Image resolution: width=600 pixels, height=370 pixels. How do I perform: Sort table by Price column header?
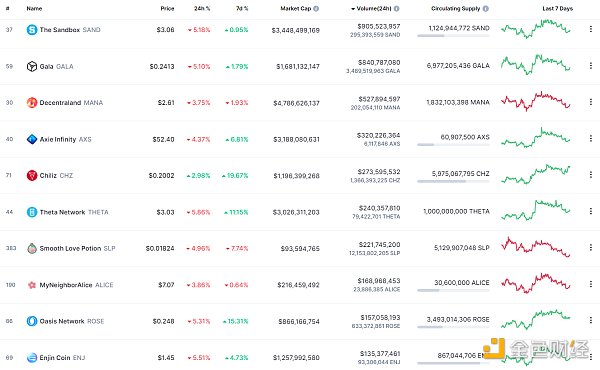pyautogui.click(x=167, y=8)
